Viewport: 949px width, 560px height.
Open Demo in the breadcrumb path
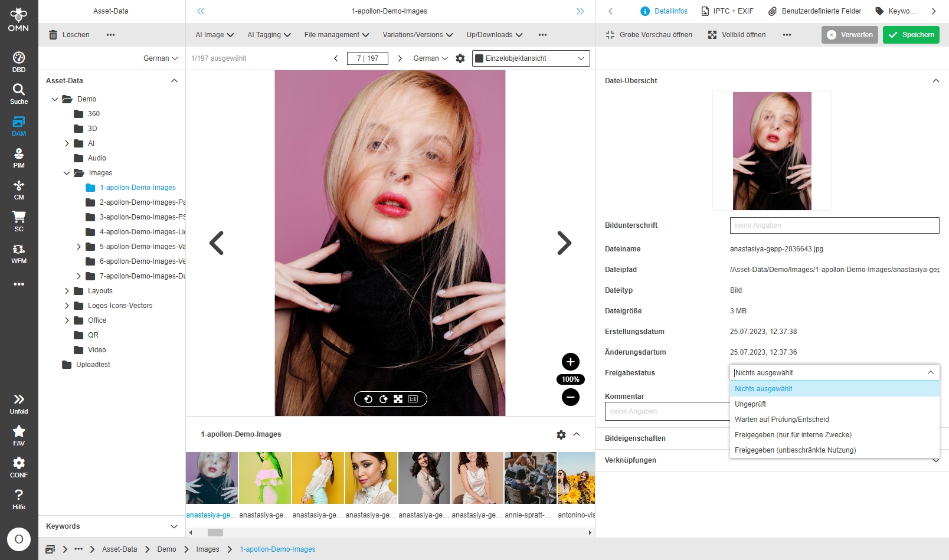pyautogui.click(x=166, y=549)
